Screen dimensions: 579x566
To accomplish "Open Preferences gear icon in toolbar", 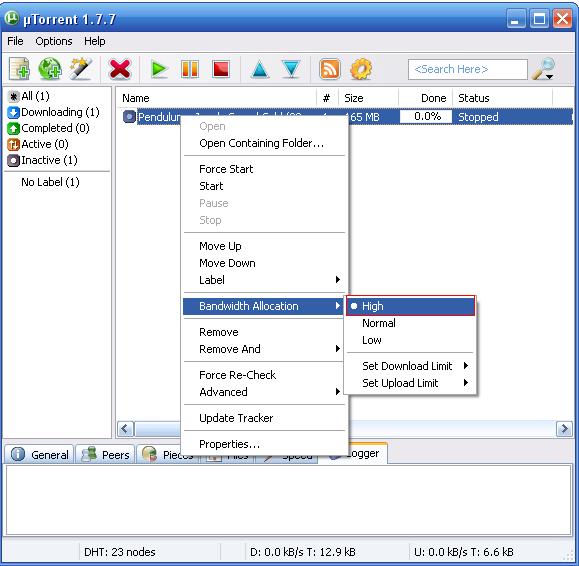I will click(361, 69).
